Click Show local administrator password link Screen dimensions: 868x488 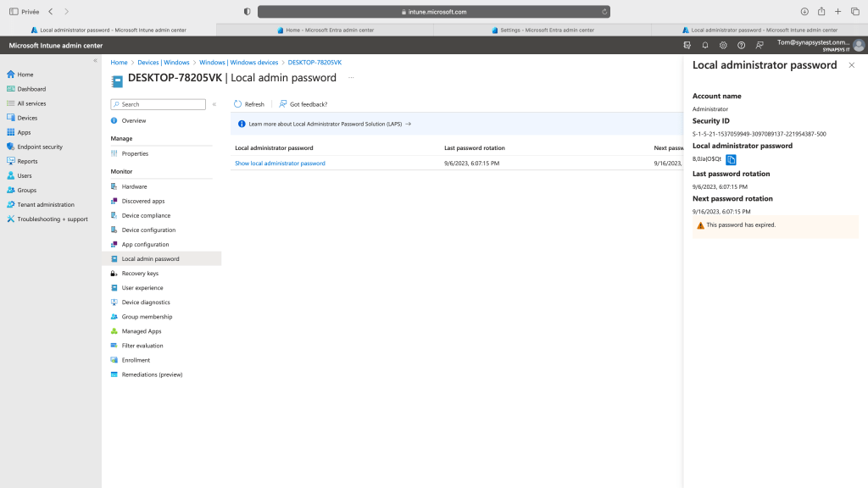pyautogui.click(x=280, y=164)
